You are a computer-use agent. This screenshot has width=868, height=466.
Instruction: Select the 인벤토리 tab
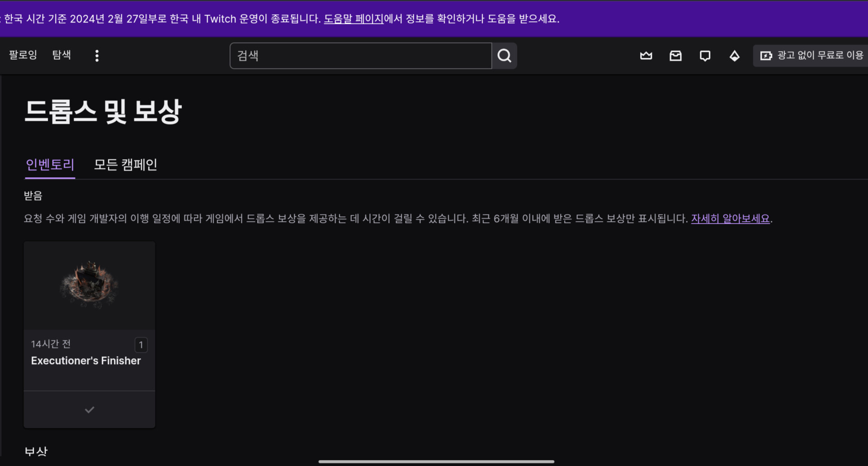coord(50,165)
